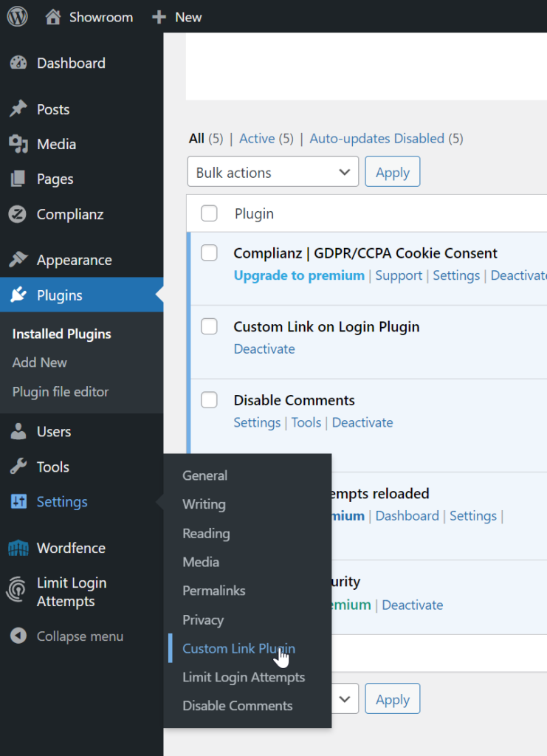Toggle the select-all Plugin header checkbox

tap(210, 213)
